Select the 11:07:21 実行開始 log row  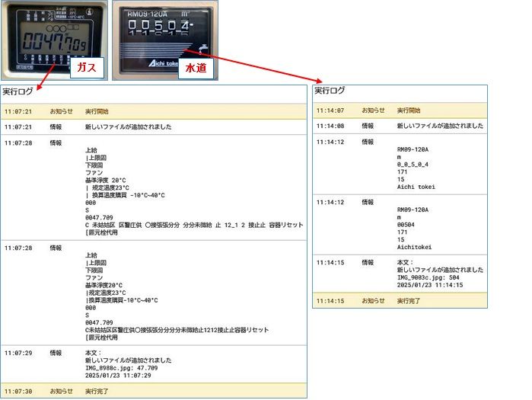(x=152, y=110)
